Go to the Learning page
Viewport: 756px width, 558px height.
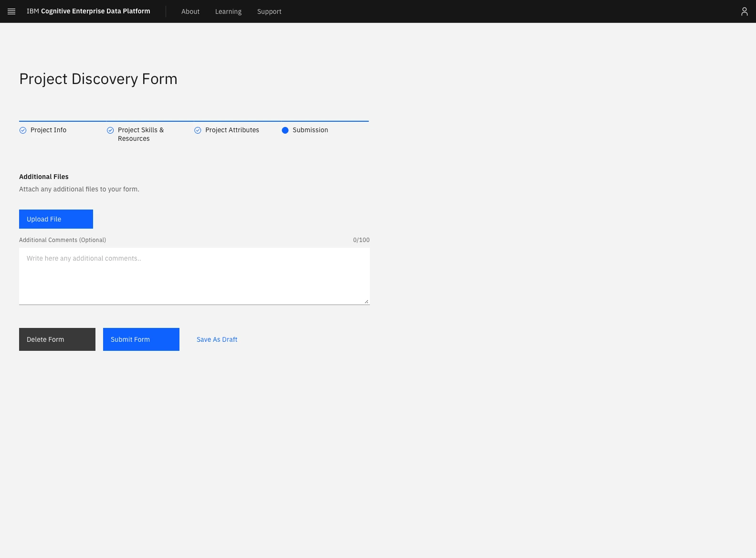click(x=228, y=11)
